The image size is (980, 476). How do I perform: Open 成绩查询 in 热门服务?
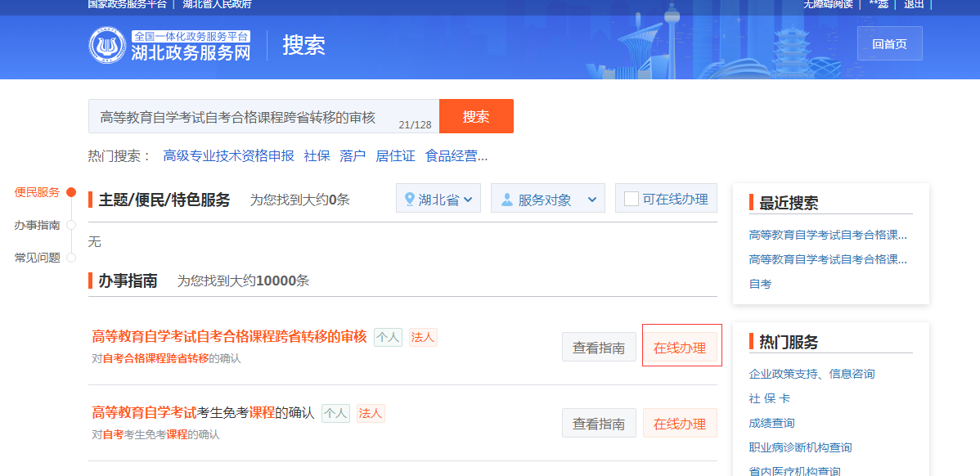click(x=774, y=423)
